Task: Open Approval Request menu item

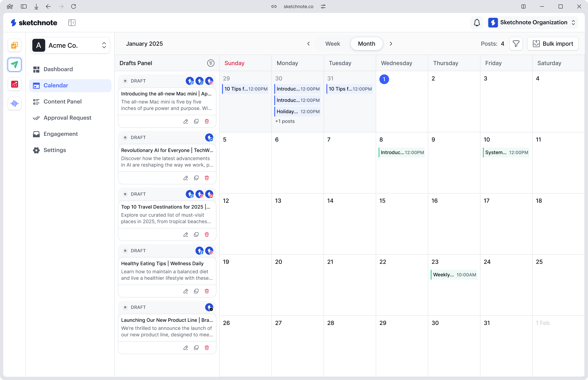Action: point(67,118)
